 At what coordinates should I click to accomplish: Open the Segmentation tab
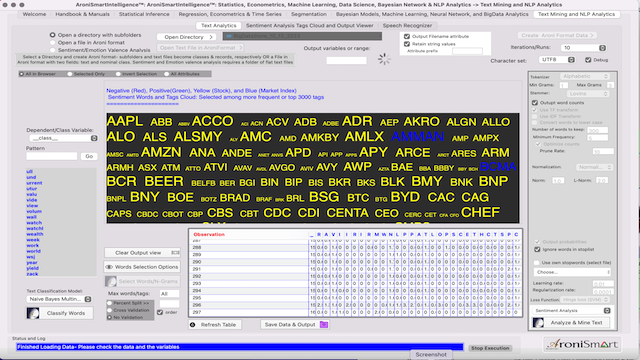click(x=309, y=14)
